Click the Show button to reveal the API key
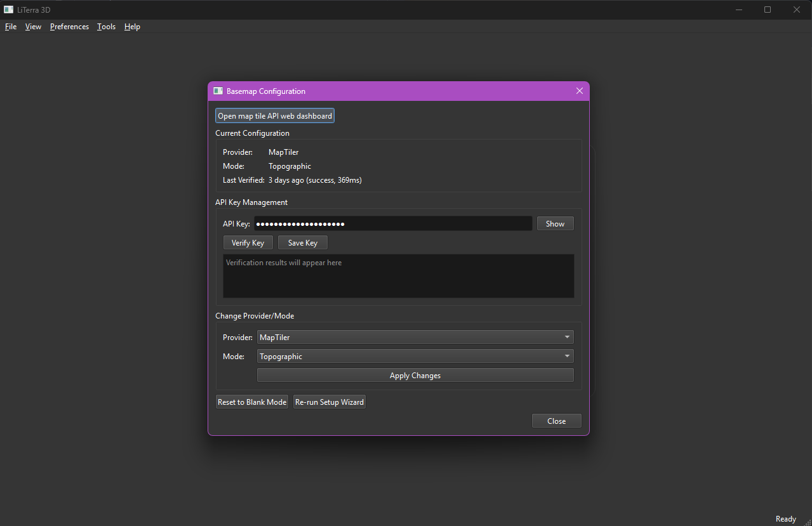Image resolution: width=812 pixels, height=526 pixels. click(554, 223)
